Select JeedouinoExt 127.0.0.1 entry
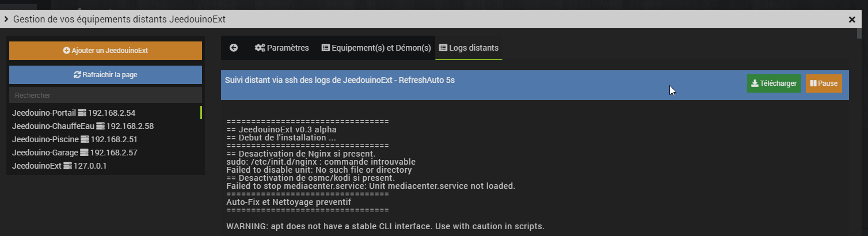This screenshot has height=236, width=868. (x=59, y=166)
